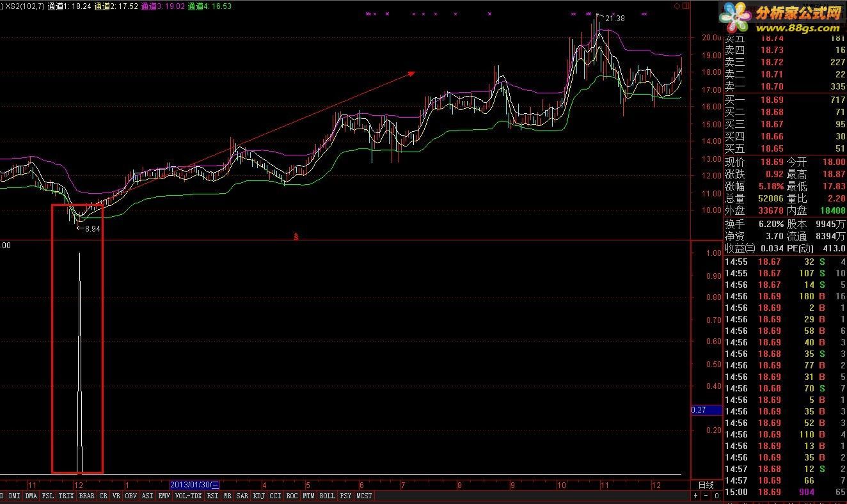Select the CCI indicator tab
Viewport: 847px width, 504px height.
point(276,496)
